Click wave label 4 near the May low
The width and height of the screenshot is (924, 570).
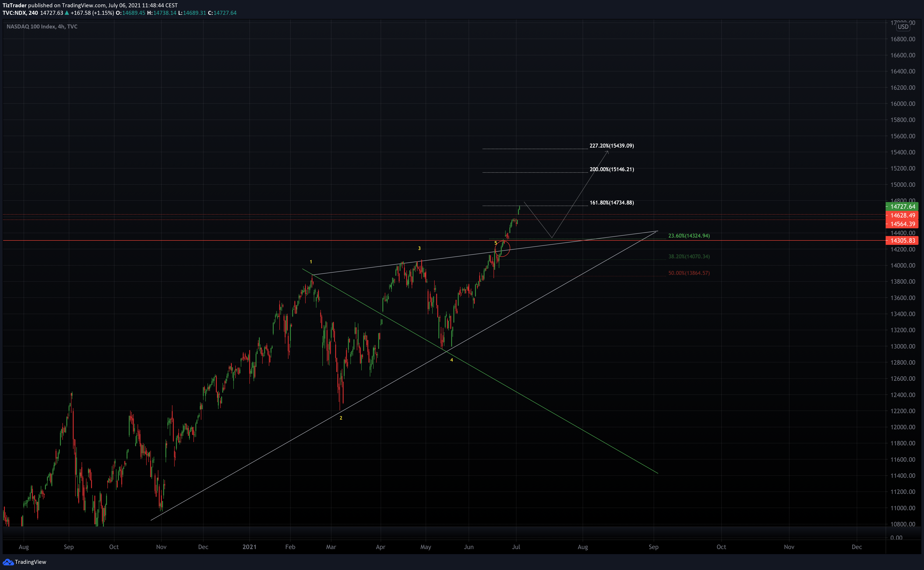[x=451, y=360]
